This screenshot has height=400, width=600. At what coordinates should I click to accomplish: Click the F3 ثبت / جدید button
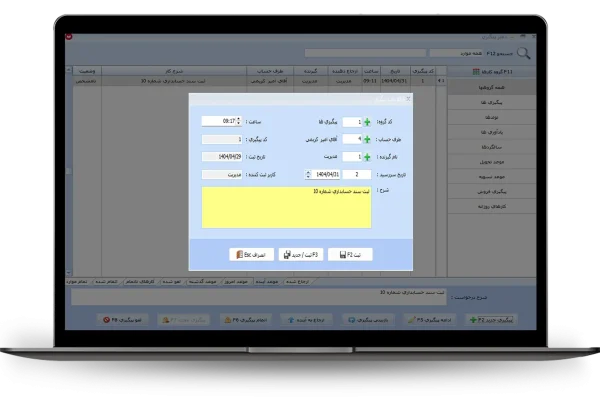coord(301,255)
